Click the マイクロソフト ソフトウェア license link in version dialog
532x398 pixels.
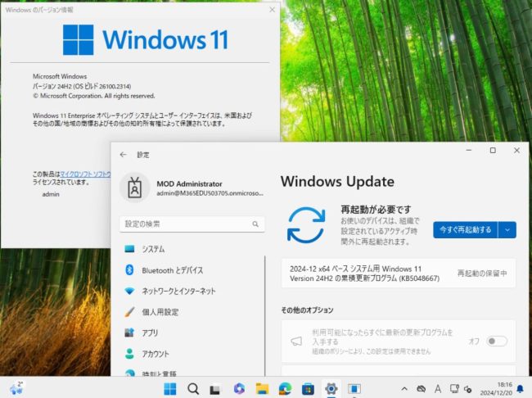pos(85,174)
